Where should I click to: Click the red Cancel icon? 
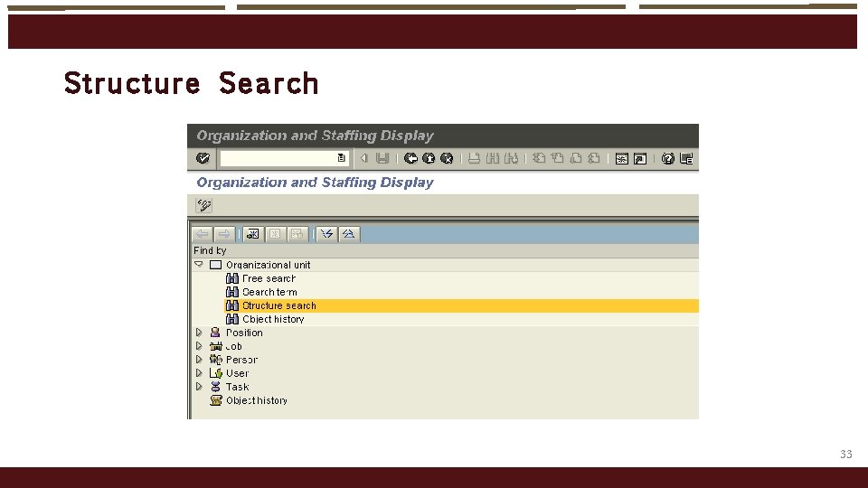tap(447, 159)
